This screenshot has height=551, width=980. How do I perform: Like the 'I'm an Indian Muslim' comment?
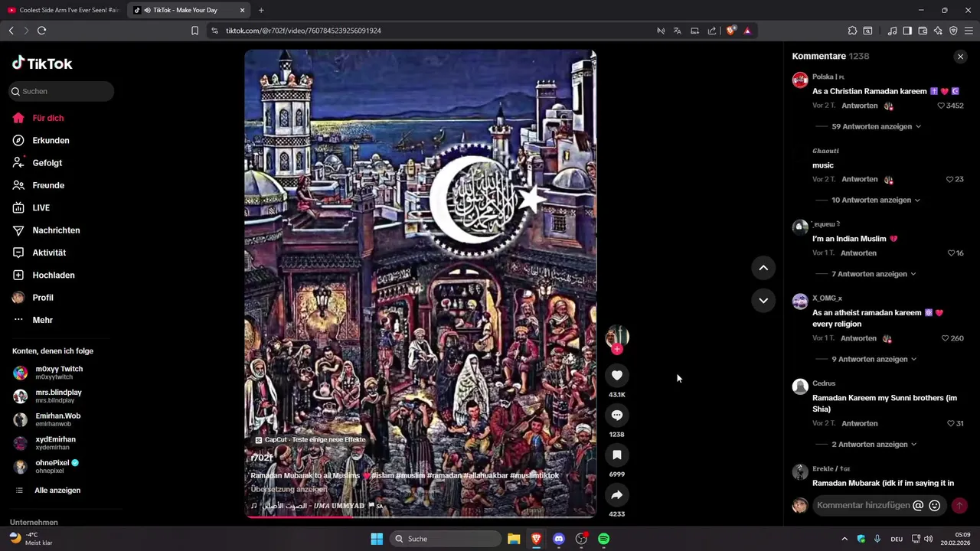pos(952,253)
